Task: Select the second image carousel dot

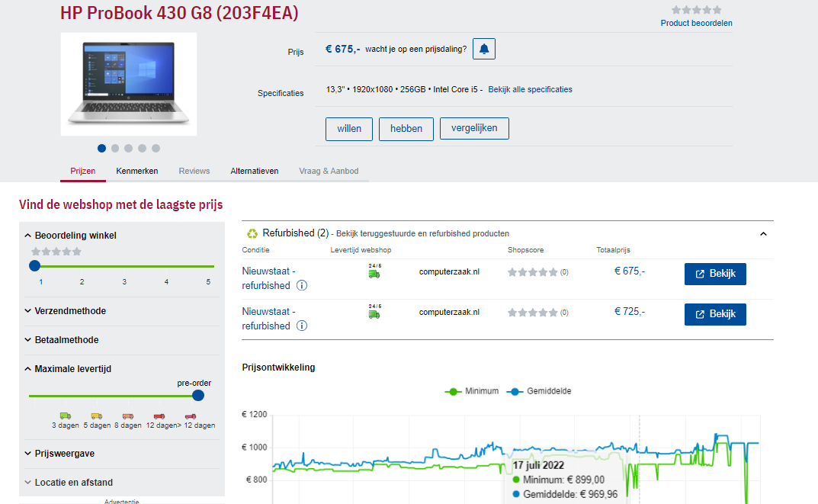Action: point(115,148)
